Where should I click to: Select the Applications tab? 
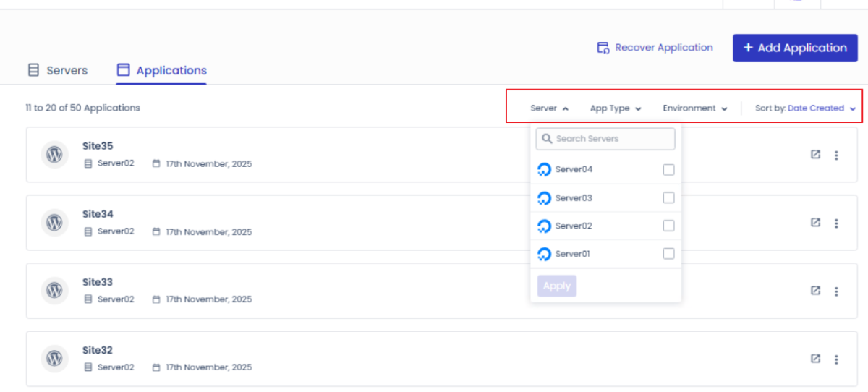(162, 71)
